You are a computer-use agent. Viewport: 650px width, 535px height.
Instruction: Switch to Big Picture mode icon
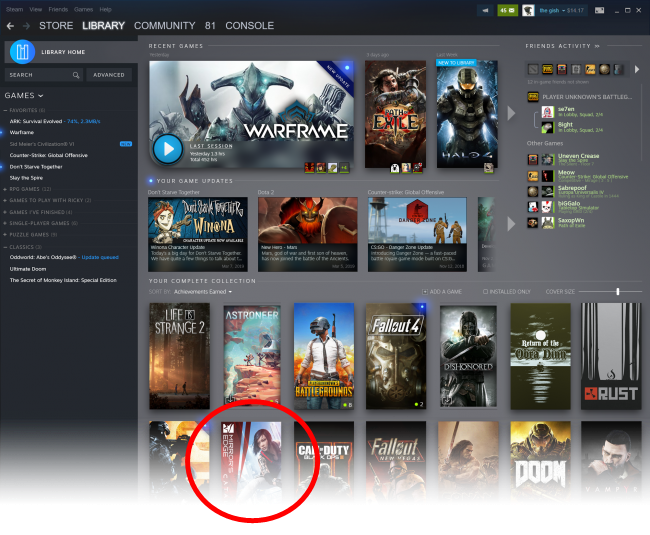point(599,10)
